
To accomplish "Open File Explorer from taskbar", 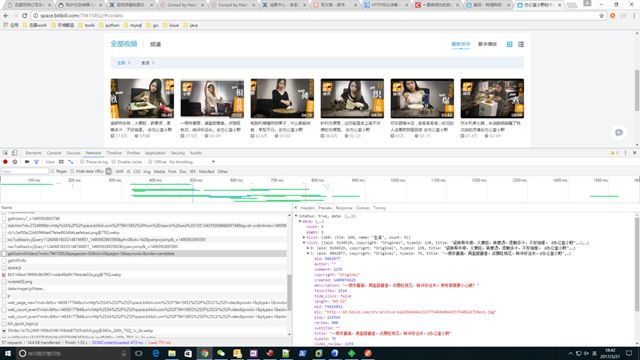I will pos(172,353).
